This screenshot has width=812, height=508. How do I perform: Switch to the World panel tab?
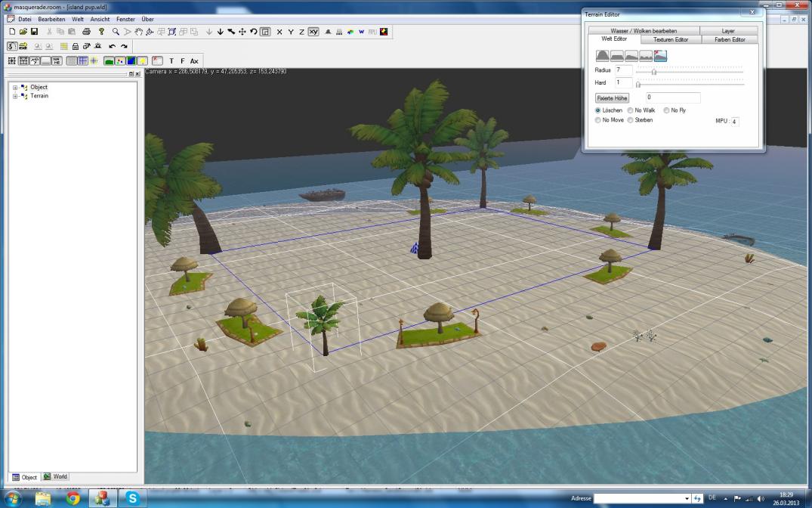[x=55, y=477]
